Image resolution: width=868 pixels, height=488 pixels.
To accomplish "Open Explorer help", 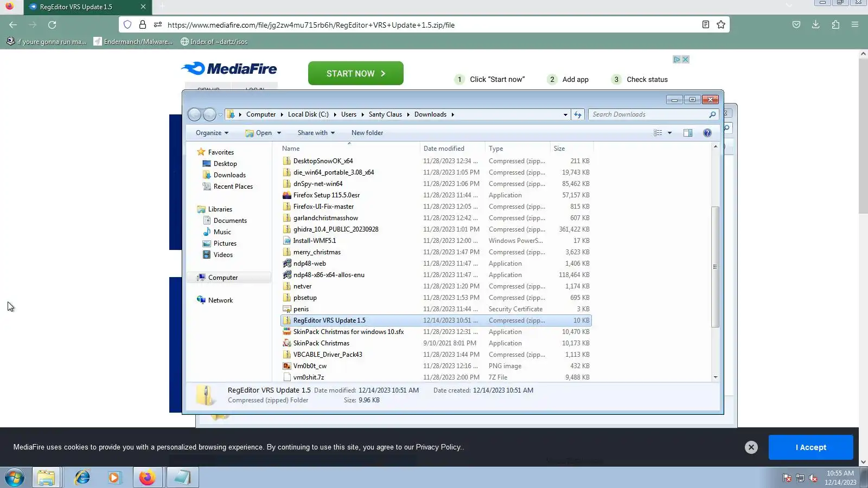I will pyautogui.click(x=707, y=133).
